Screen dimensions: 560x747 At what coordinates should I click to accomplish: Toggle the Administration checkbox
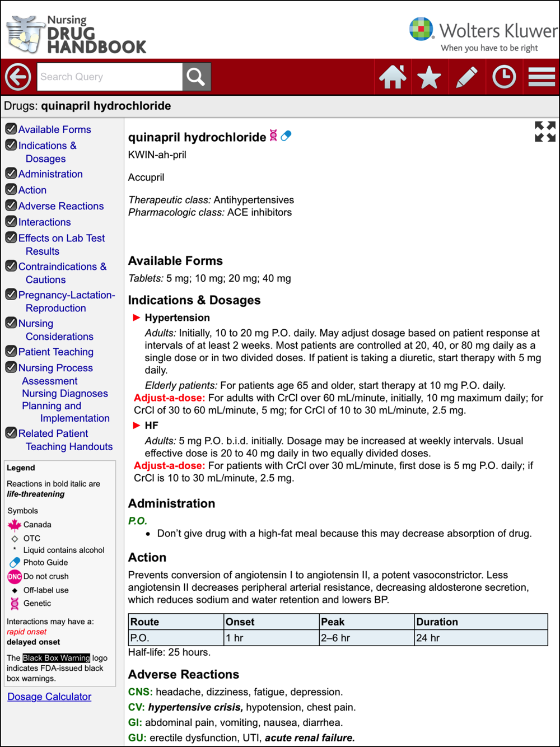coord(11,174)
